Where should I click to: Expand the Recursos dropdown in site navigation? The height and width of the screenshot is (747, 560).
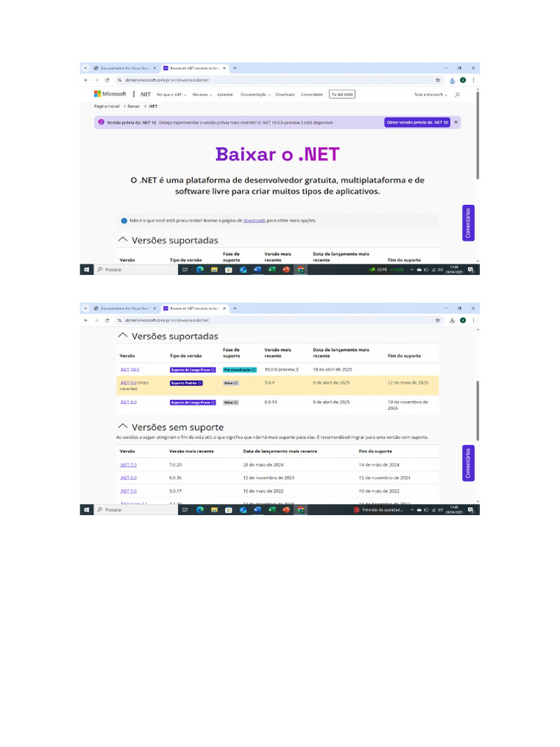click(x=203, y=95)
